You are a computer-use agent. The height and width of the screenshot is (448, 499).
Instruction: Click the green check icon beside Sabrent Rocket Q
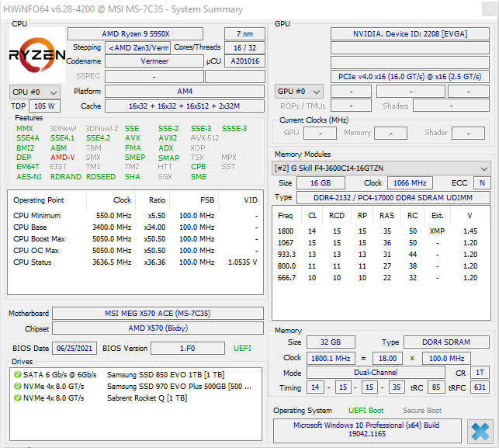[18, 398]
